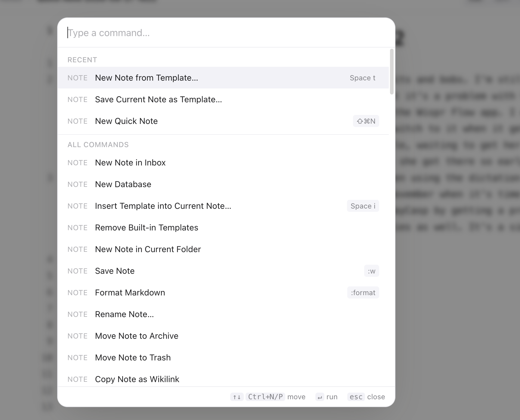Click the command list scrollbar thumb

pyautogui.click(x=392, y=72)
